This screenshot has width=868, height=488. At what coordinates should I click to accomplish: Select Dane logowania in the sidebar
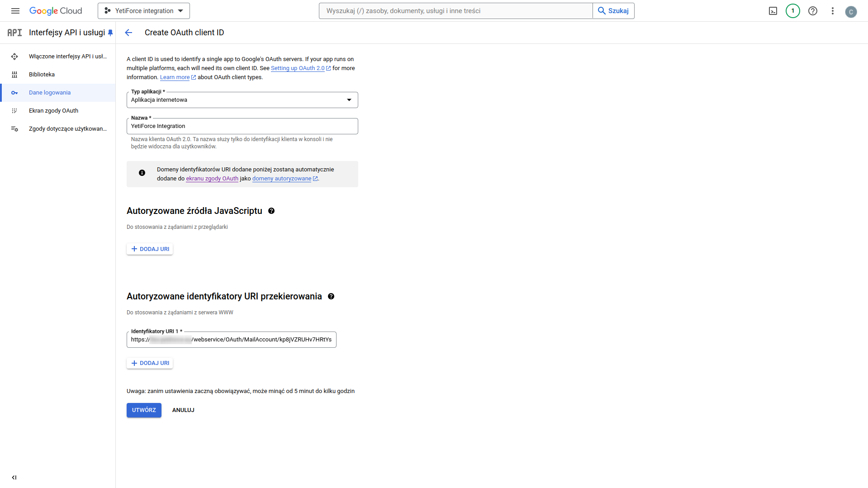(x=58, y=93)
